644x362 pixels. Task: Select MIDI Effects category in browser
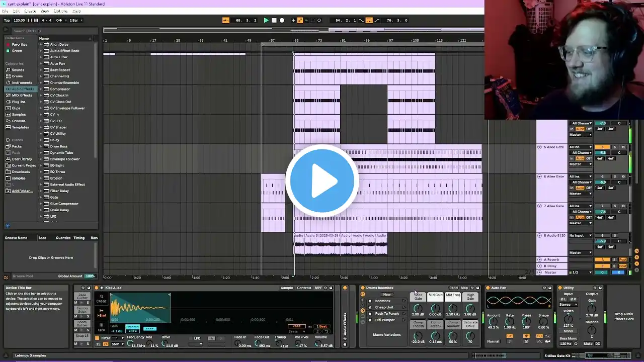22,95
